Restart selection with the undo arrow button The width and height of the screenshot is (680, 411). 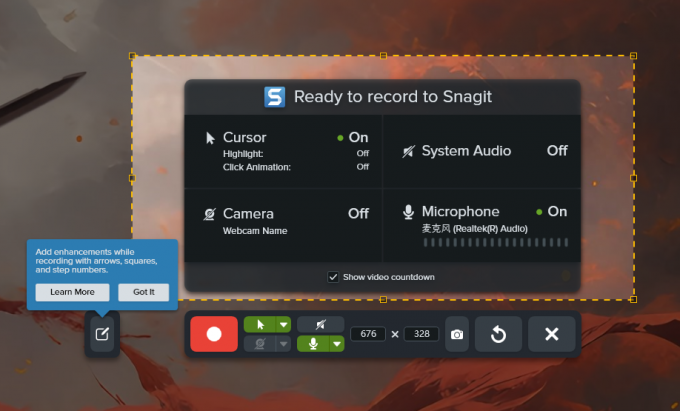[498, 334]
